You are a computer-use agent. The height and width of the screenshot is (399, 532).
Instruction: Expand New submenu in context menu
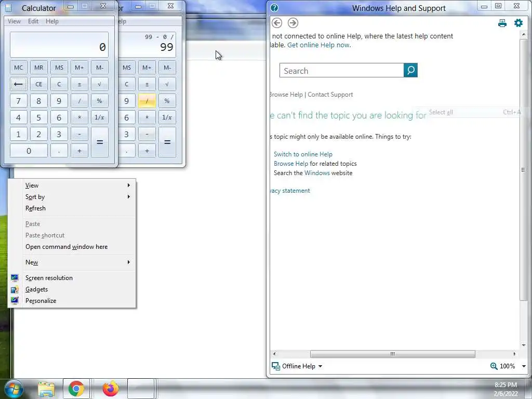[72, 262]
